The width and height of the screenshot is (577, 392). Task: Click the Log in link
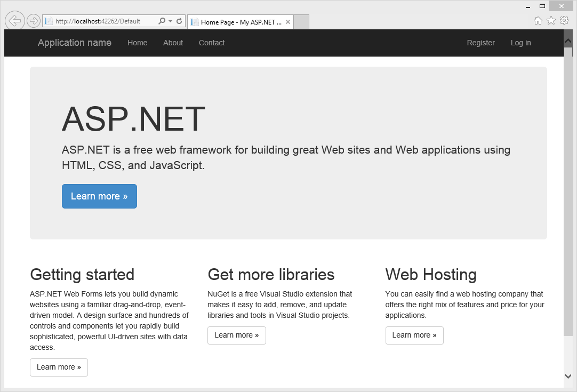[x=520, y=43]
